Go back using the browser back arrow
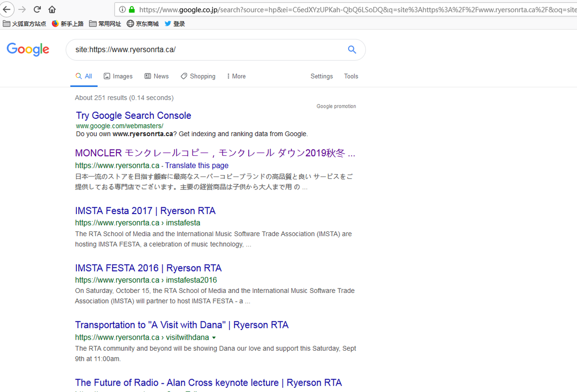 pos(6,9)
